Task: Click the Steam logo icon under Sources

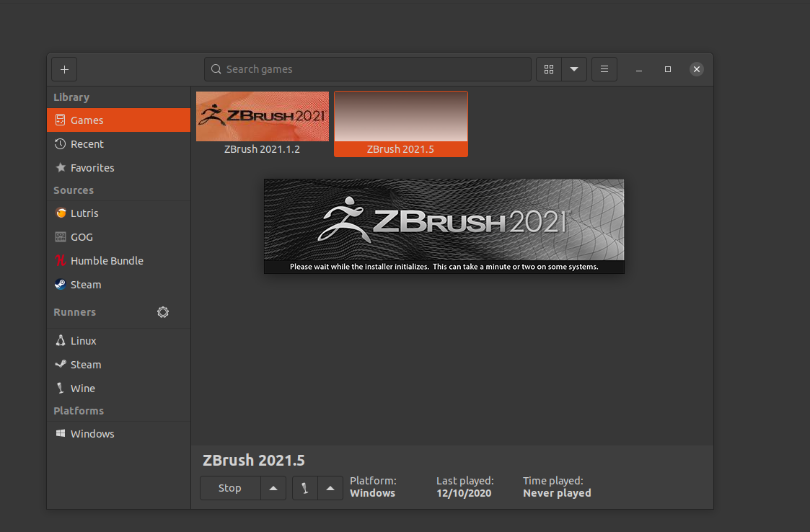Action: pos(61,284)
